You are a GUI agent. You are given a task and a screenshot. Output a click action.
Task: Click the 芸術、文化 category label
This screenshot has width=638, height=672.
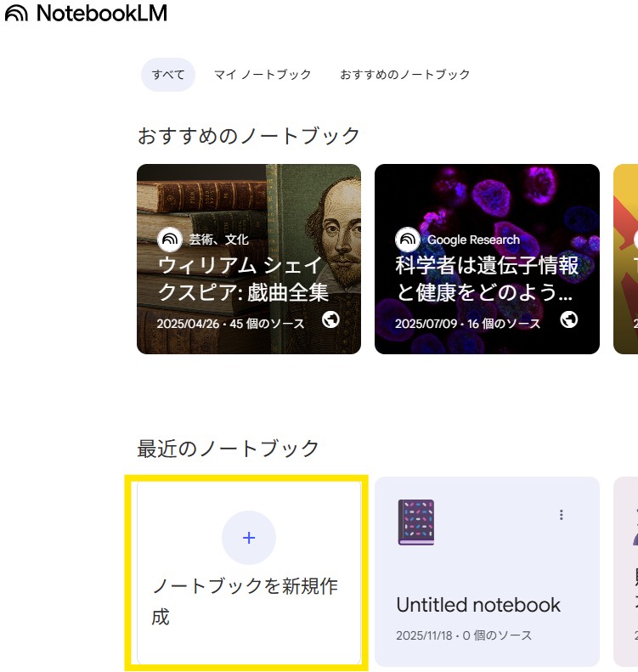tap(219, 240)
